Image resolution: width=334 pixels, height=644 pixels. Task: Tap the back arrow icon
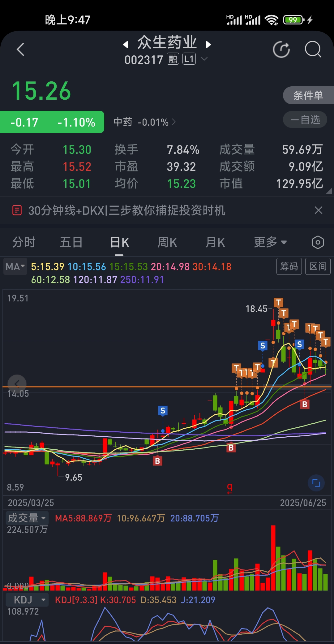tap(20, 50)
